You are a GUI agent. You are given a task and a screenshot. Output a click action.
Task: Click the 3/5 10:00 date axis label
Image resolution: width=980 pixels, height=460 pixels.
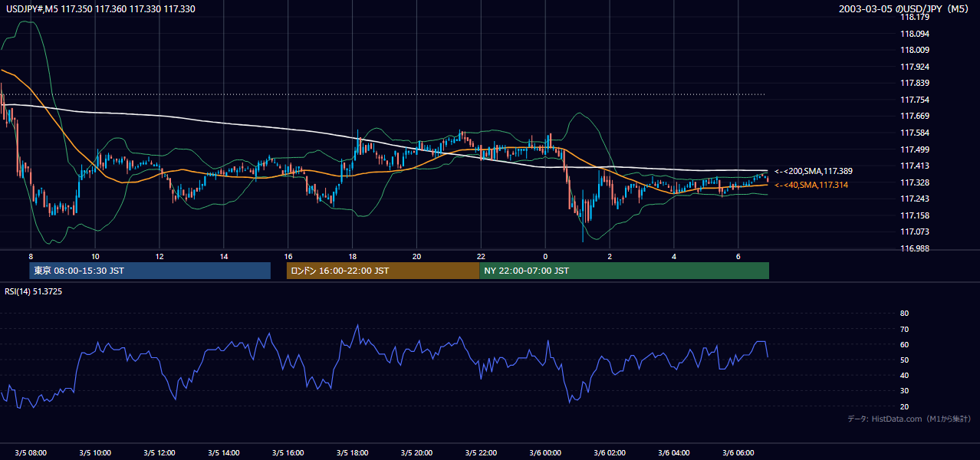click(x=95, y=453)
